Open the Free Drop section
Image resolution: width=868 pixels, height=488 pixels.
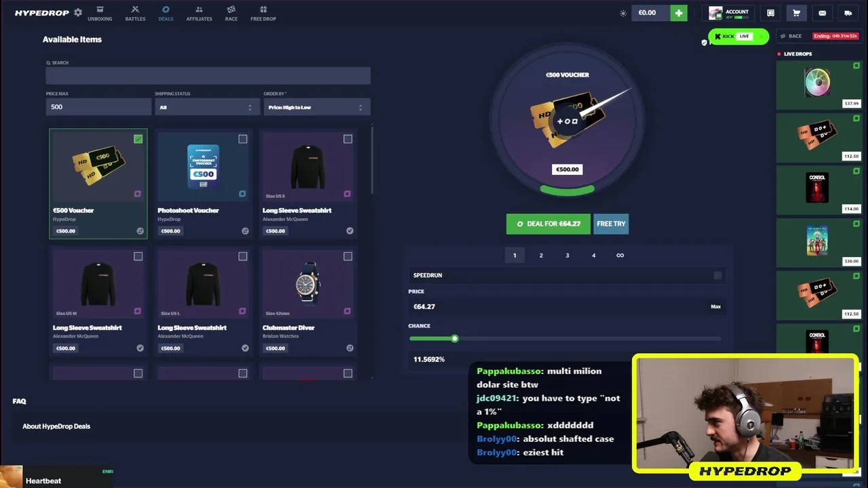263,13
